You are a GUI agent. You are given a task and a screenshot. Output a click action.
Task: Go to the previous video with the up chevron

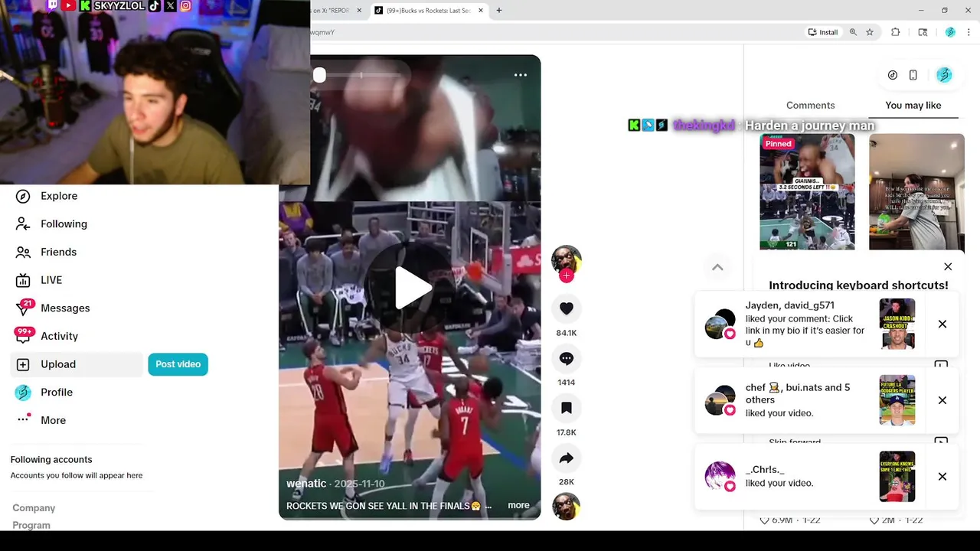pyautogui.click(x=717, y=267)
